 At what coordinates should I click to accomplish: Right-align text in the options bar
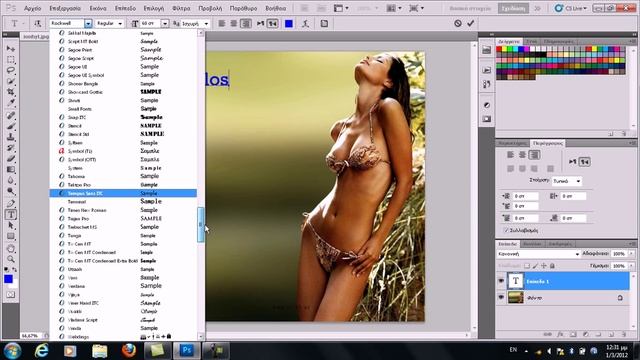point(246,24)
